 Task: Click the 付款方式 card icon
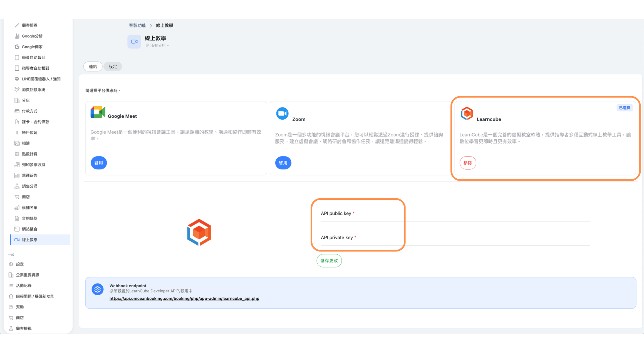click(x=17, y=111)
